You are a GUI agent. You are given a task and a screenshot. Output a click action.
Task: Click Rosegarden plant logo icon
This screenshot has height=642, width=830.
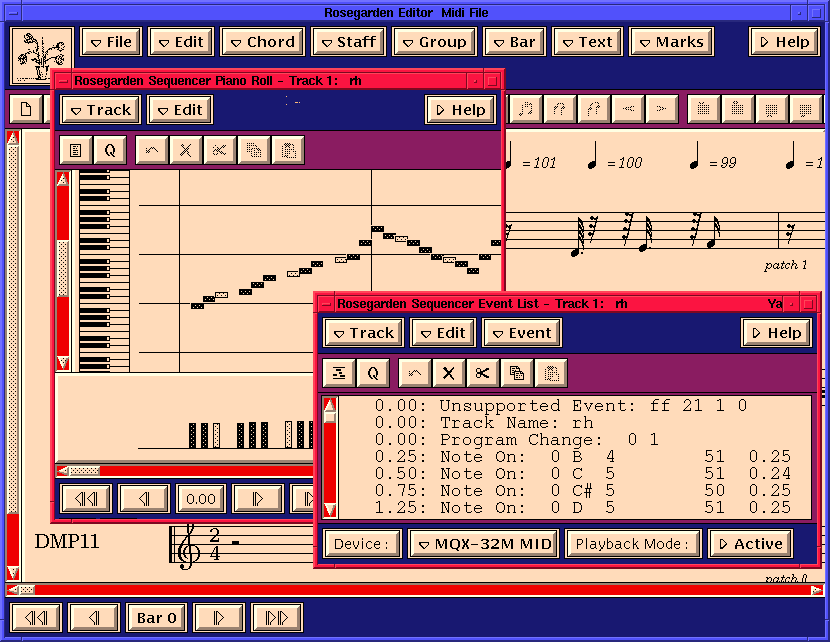tap(42, 55)
